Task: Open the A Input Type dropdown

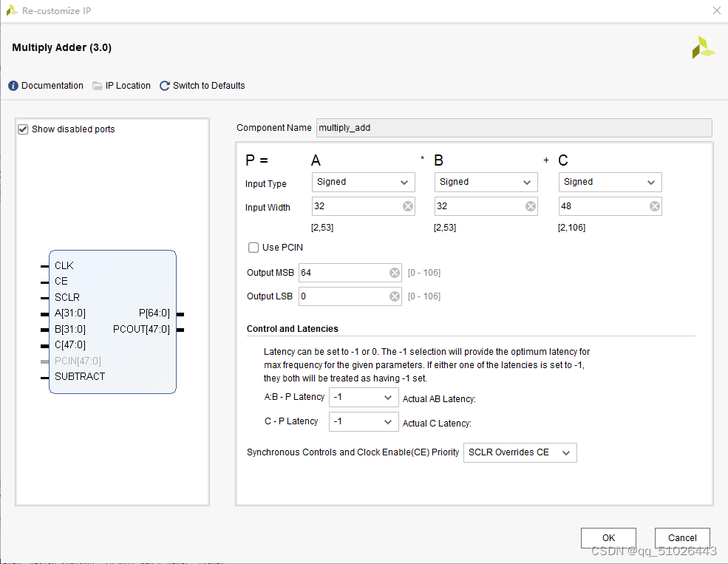Action: pos(363,182)
